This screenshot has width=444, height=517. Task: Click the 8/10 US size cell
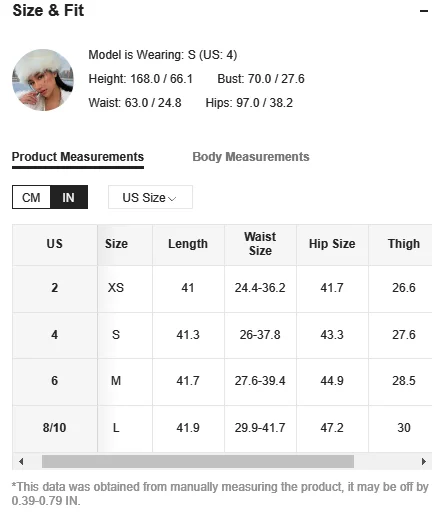click(55, 428)
